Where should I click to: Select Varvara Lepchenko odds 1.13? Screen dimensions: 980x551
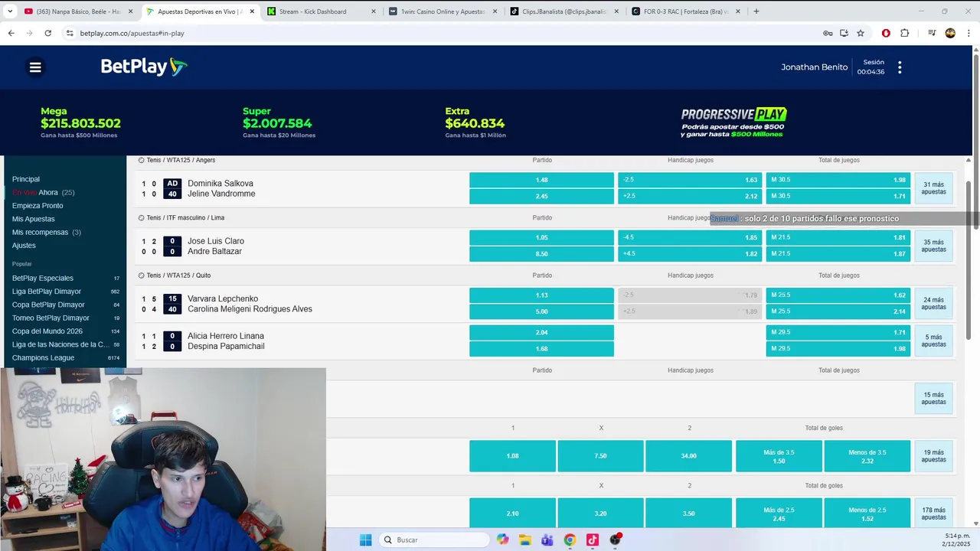pos(541,295)
